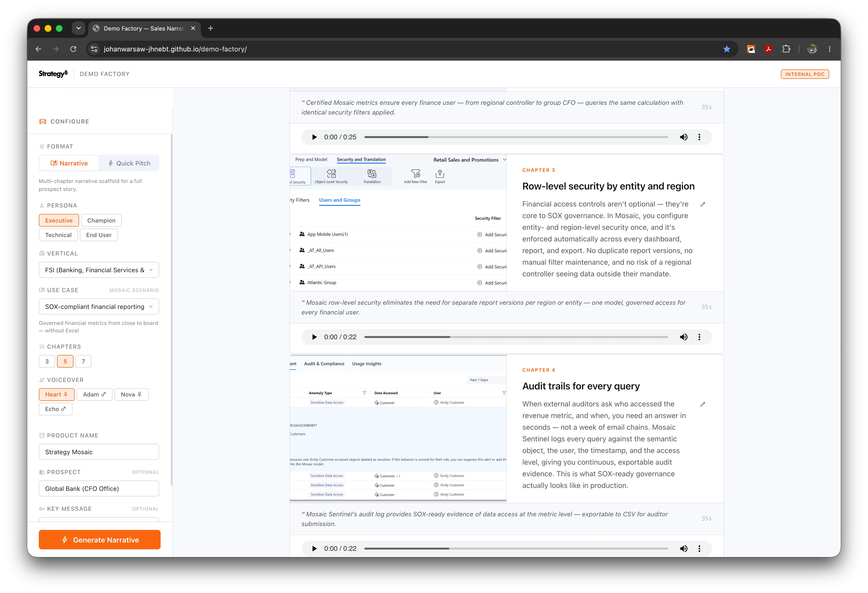Reload the page
The image size is (868, 593).
(73, 49)
